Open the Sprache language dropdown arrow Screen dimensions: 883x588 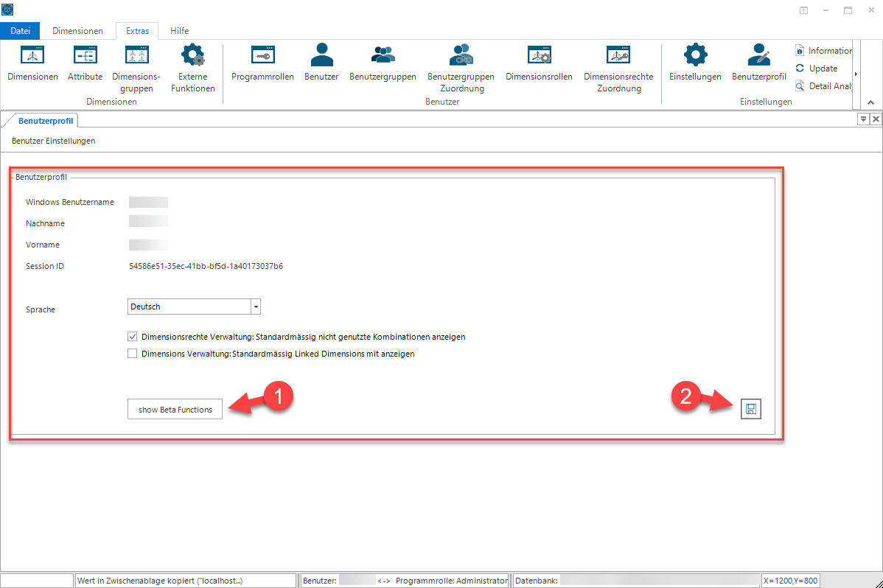[x=256, y=307]
